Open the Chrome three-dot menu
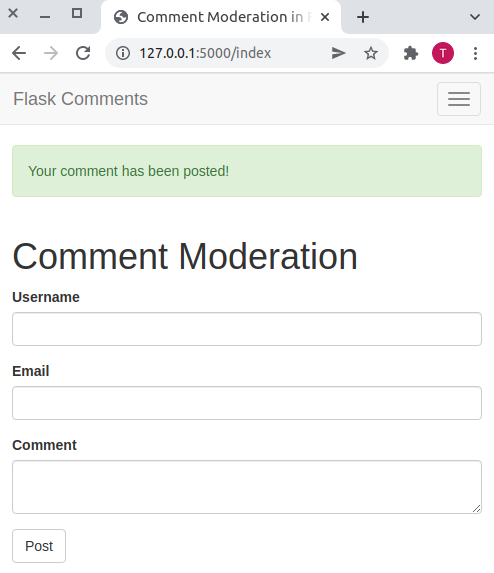 pyautogui.click(x=475, y=53)
